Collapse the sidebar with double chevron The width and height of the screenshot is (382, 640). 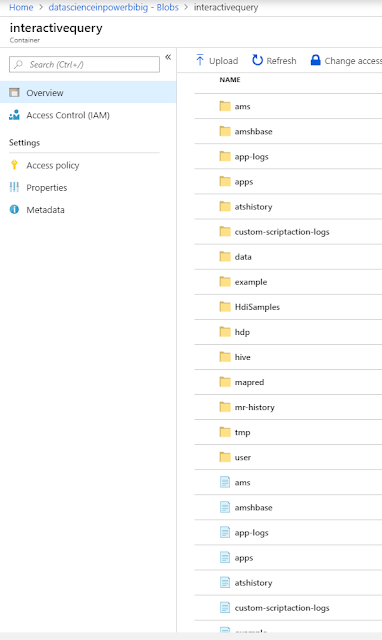pyautogui.click(x=168, y=57)
